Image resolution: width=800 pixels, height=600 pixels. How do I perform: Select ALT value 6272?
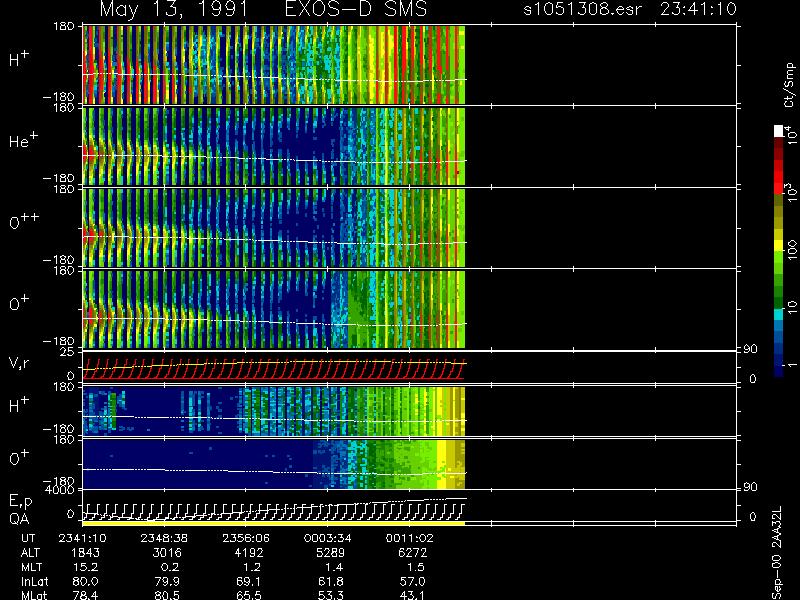pos(412,553)
